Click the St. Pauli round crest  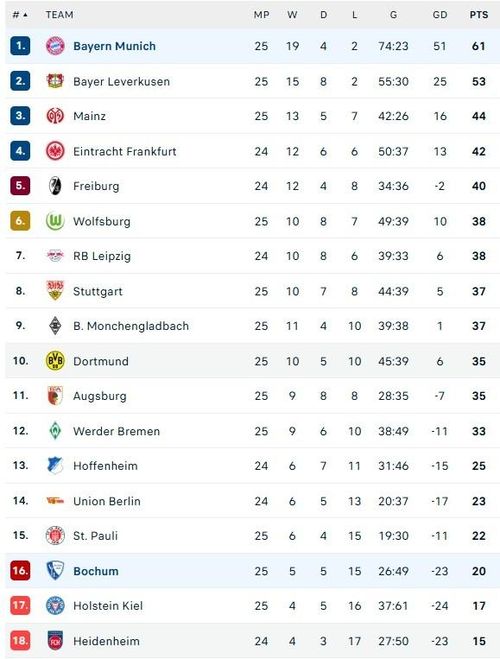click(x=55, y=535)
